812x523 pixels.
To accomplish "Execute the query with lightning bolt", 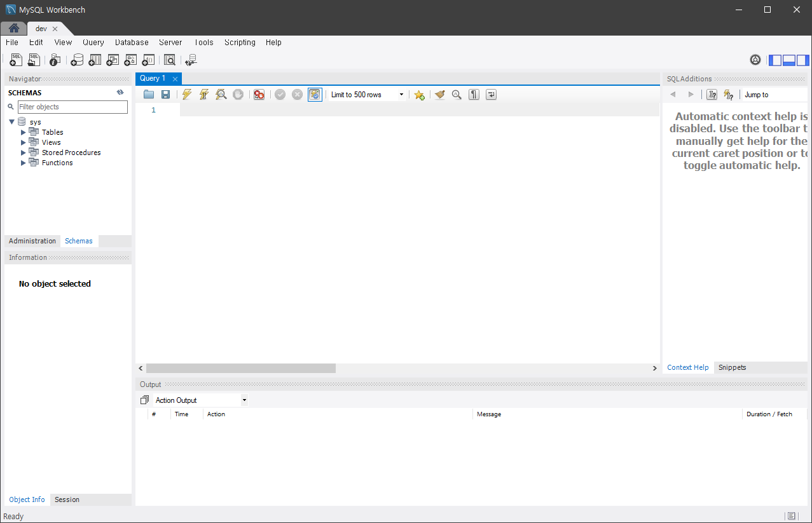I will tap(187, 95).
